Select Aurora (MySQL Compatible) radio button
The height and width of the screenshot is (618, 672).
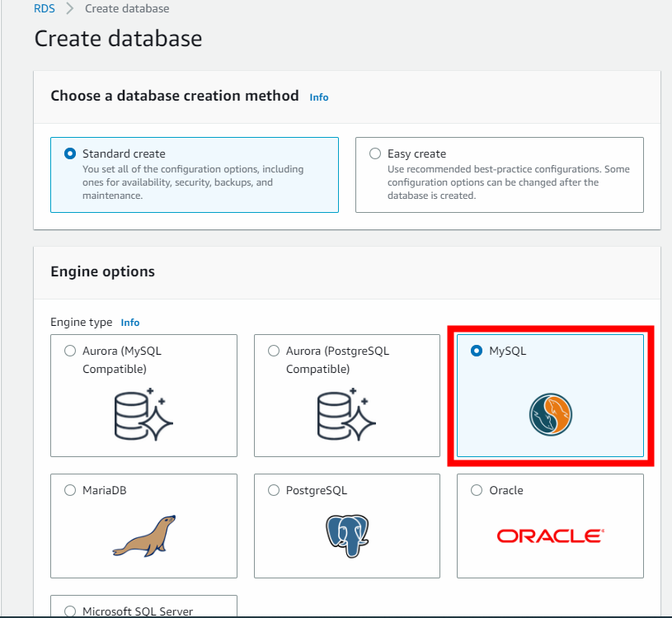pos(69,350)
